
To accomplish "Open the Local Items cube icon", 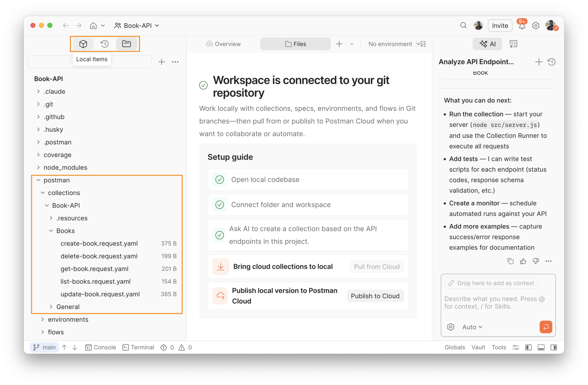I will 83,44.
